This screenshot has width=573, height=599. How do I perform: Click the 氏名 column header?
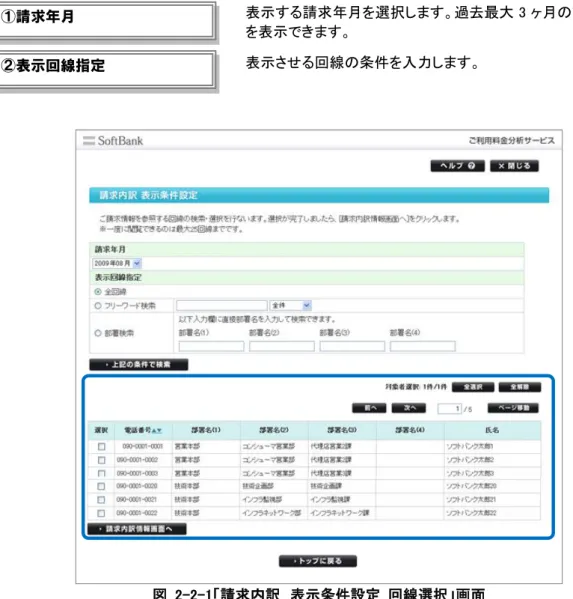coord(492,430)
